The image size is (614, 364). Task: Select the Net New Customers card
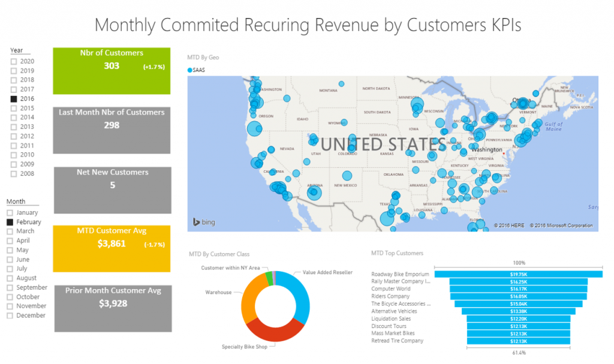[x=112, y=189]
